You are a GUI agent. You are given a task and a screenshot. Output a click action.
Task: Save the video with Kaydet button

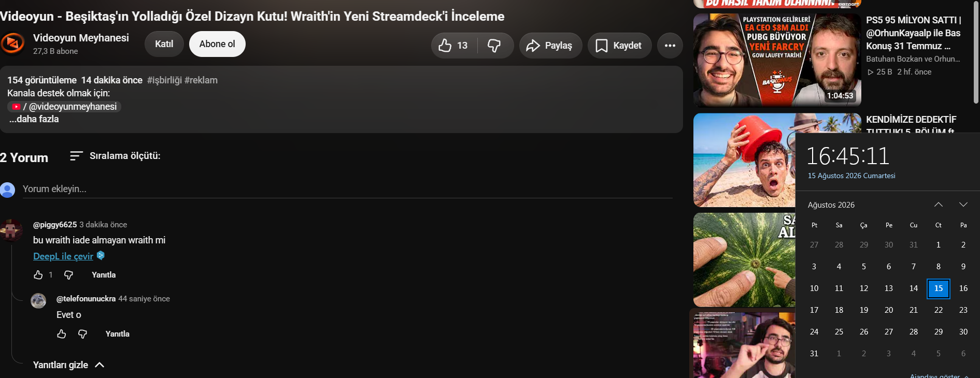coord(619,46)
